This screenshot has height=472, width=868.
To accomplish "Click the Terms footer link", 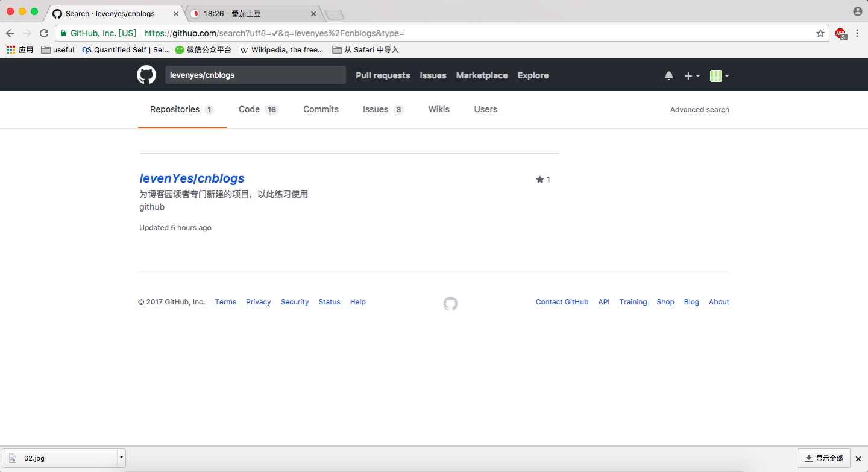I will click(225, 302).
